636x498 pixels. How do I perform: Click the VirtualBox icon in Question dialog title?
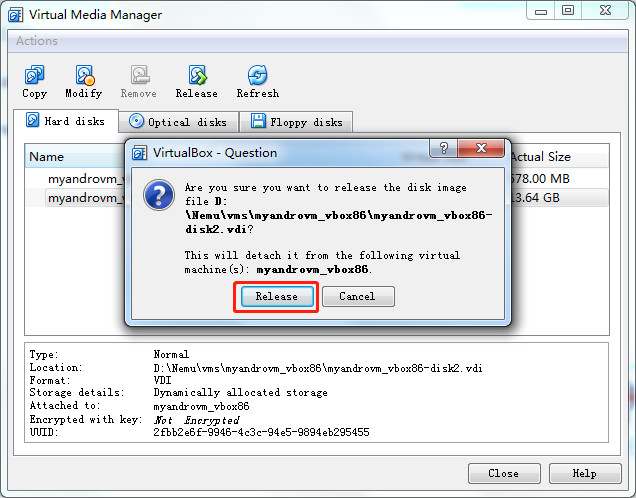pos(139,153)
